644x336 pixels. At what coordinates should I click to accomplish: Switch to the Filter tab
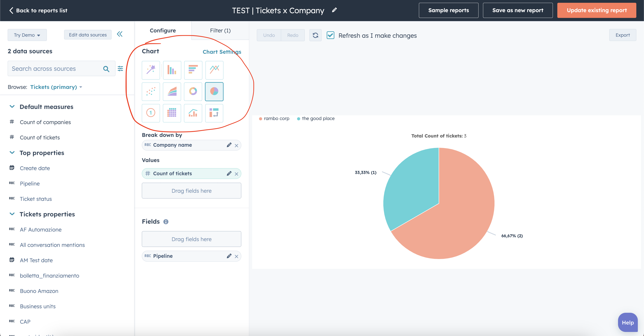[220, 30]
